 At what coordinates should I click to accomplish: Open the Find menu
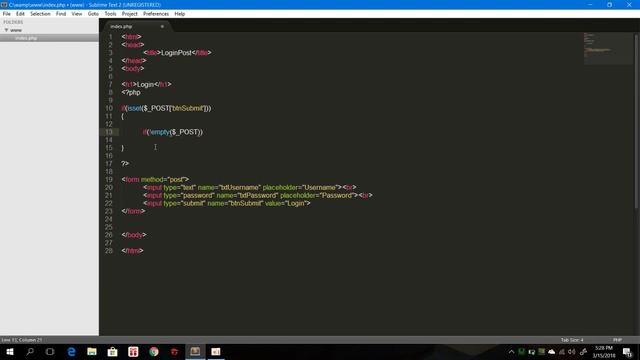[61, 14]
